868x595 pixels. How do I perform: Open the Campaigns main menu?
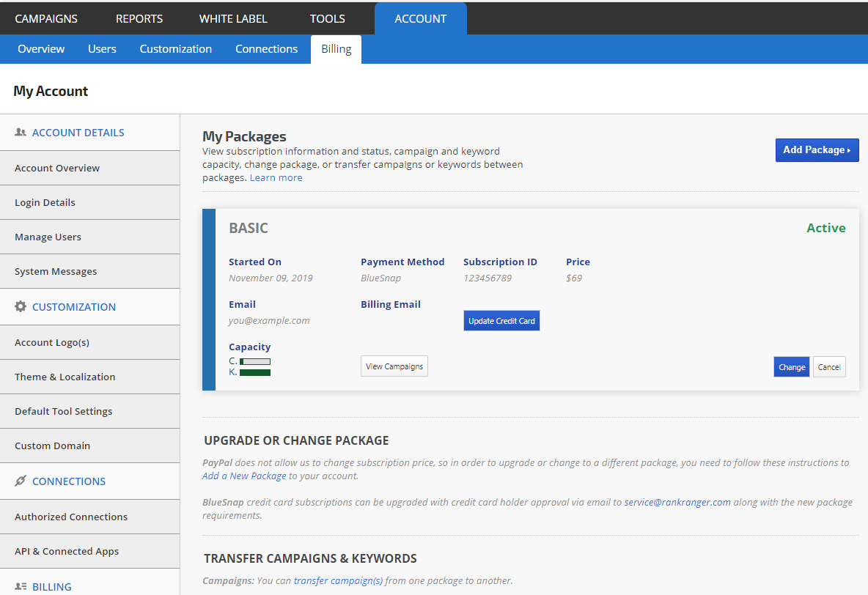46,18
